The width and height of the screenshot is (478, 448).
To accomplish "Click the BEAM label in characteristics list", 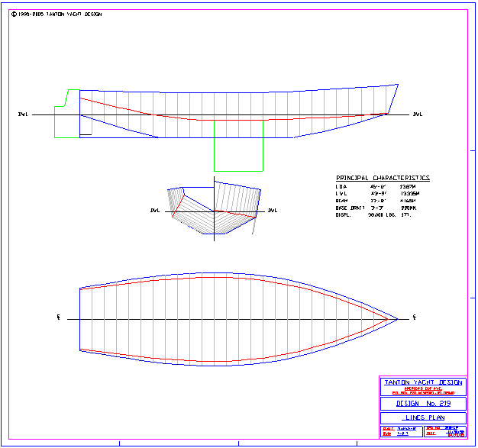I will click(342, 201).
